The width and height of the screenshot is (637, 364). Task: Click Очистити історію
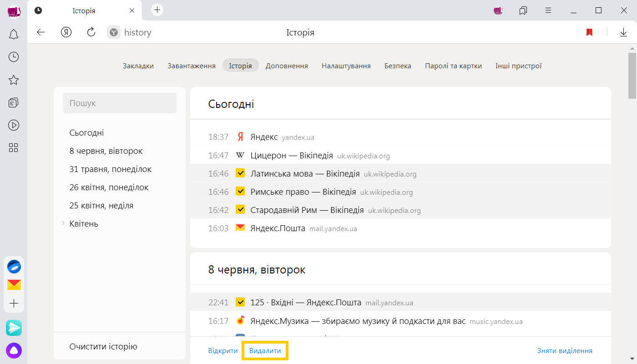pyautogui.click(x=103, y=346)
